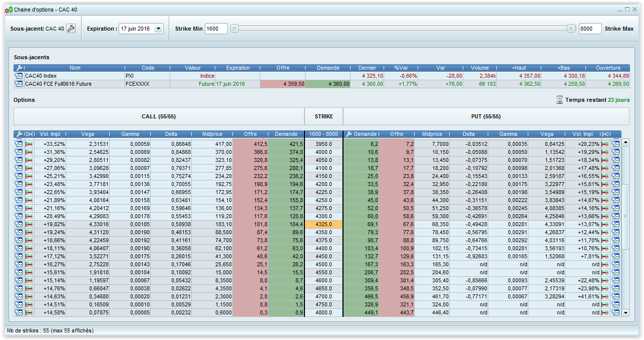
Task: Open the Expiration dropdown showing 17 juin 2016
Action: [x=159, y=29]
